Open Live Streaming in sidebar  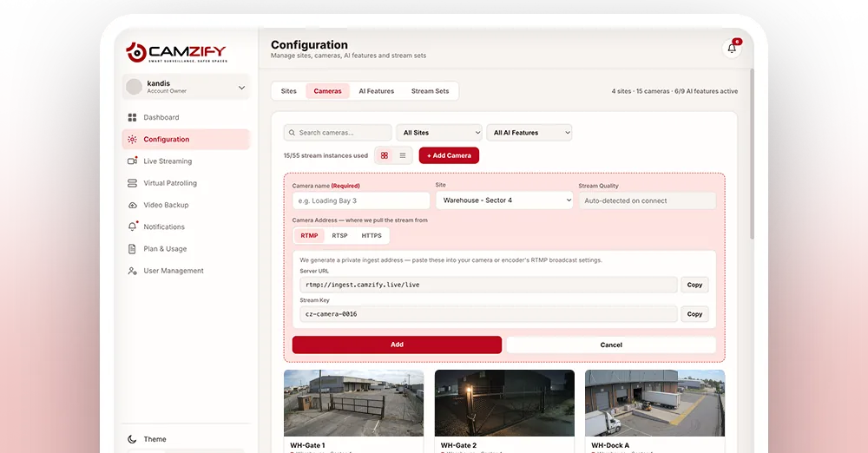coord(186,161)
